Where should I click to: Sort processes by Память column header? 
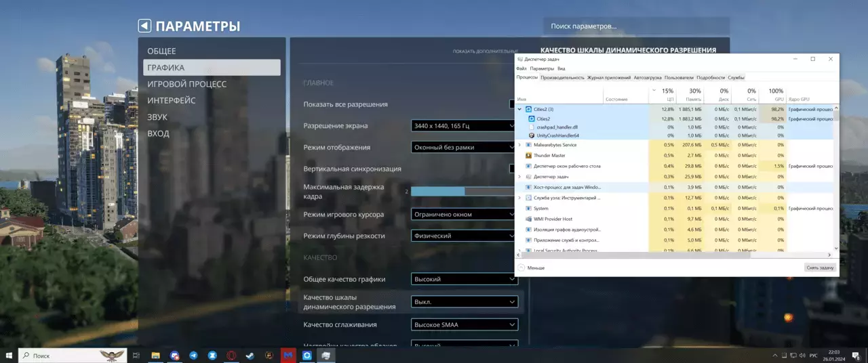coord(690,94)
